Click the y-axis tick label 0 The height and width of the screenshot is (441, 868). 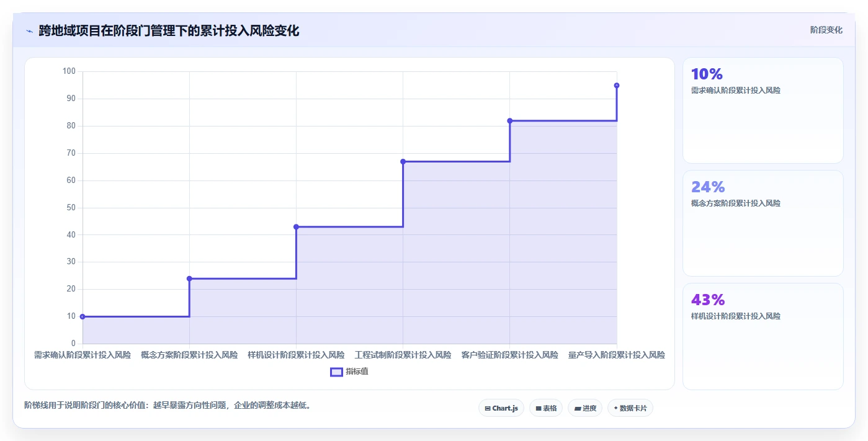click(x=73, y=344)
